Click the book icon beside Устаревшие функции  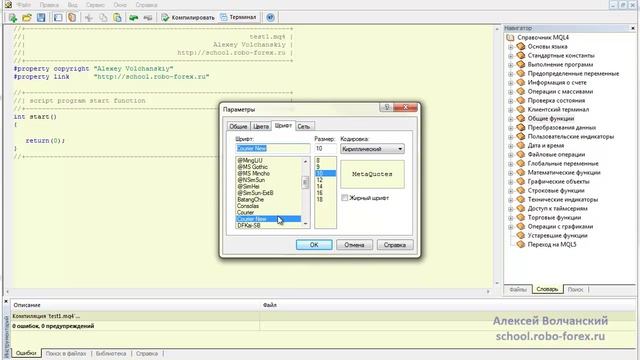tap(520, 236)
